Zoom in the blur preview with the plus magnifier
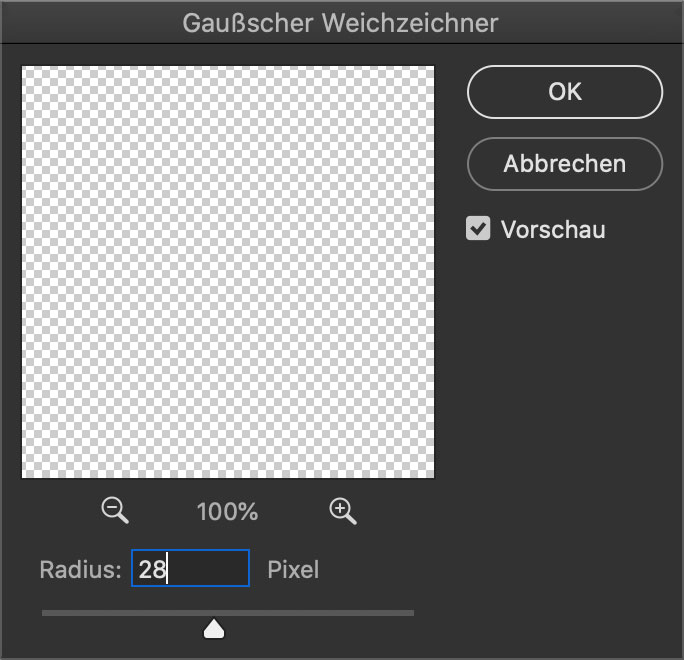Screen dimensions: 684x660 (343, 511)
